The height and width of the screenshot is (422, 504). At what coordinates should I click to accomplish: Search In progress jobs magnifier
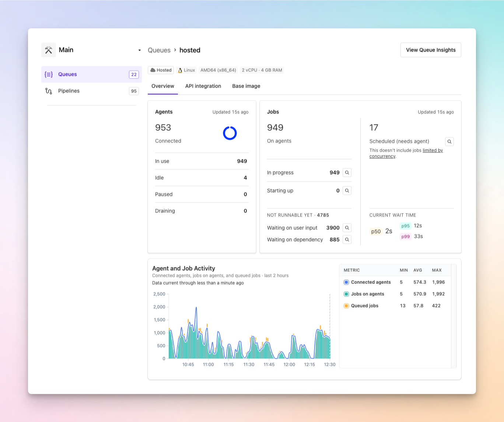[x=347, y=173]
